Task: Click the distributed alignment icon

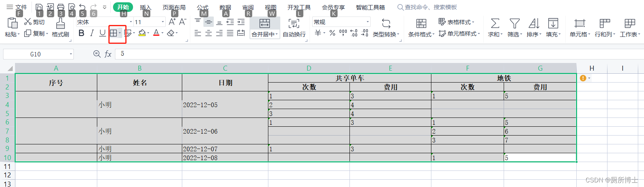Action: coord(241,33)
